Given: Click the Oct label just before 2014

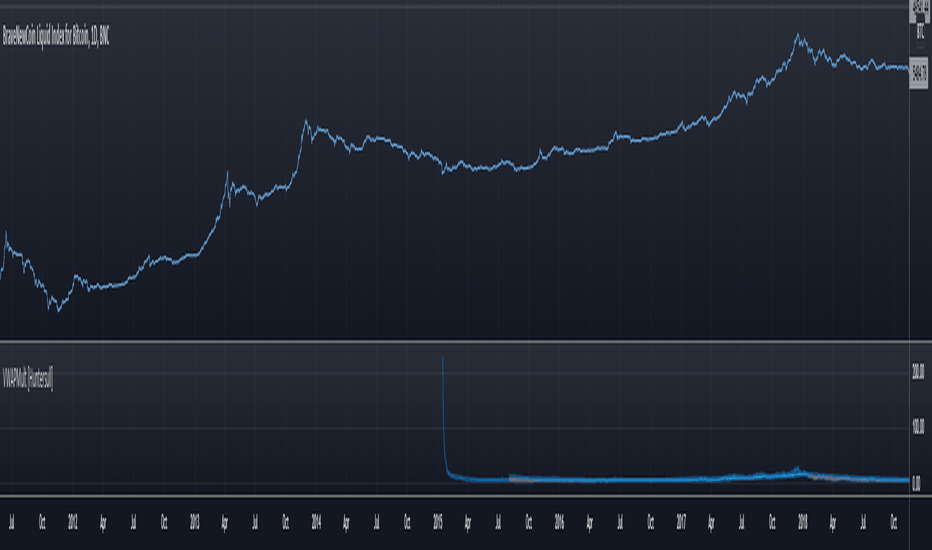Looking at the screenshot, I should tap(285, 522).
